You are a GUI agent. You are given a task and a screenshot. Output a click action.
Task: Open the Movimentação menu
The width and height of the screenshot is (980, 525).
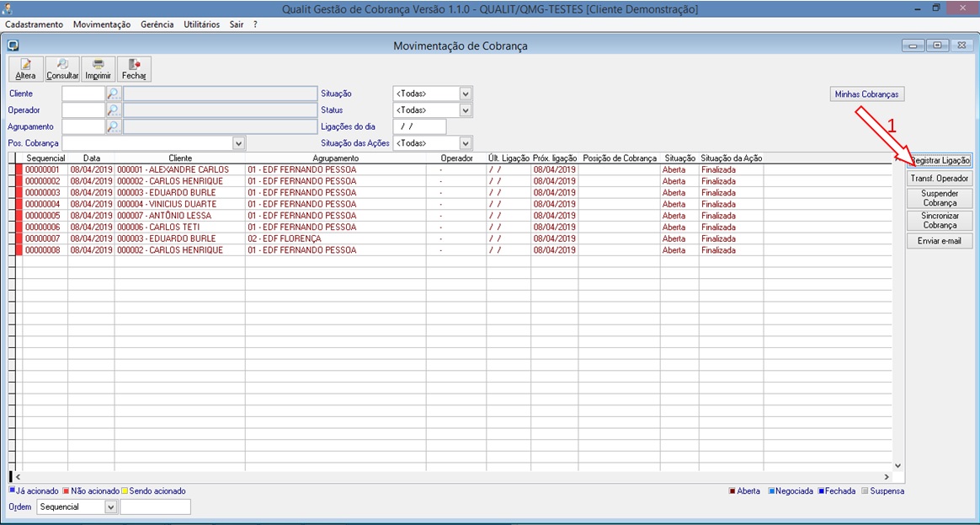102,24
